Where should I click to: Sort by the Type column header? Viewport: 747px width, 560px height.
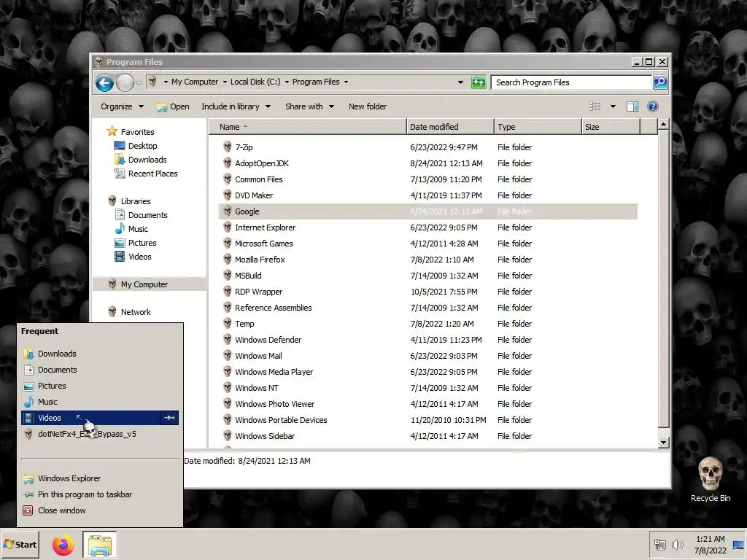point(538,127)
